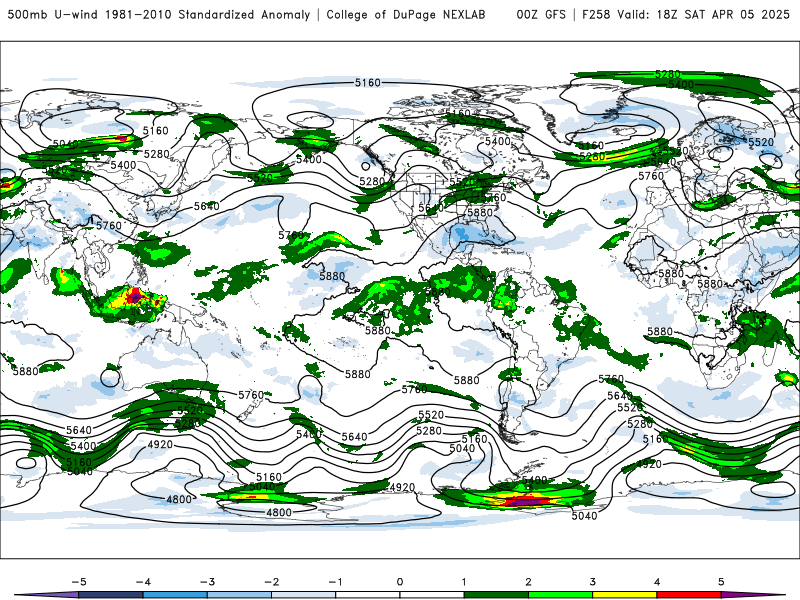This screenshot has height=600, width=800.
Task: Click the topmost 5160 contour label
Action: 368,83
